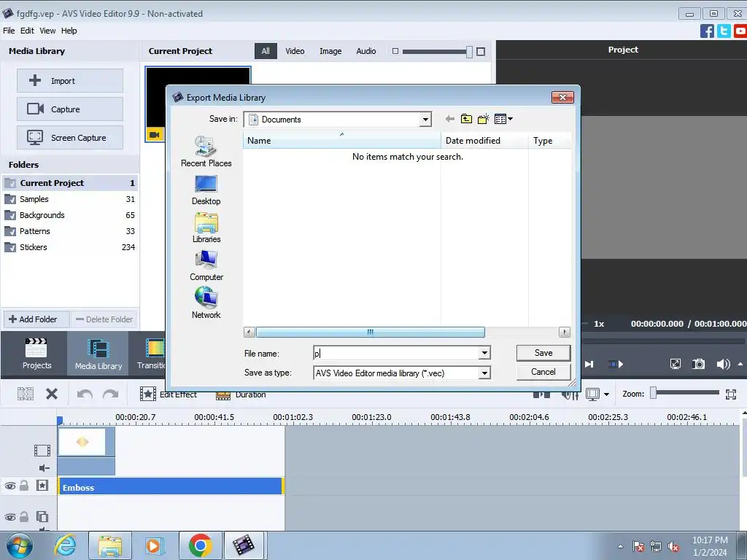This screenshot has height=560, width=747.
Task: Click Cancel in the export dialog
Action: [543, 372]
